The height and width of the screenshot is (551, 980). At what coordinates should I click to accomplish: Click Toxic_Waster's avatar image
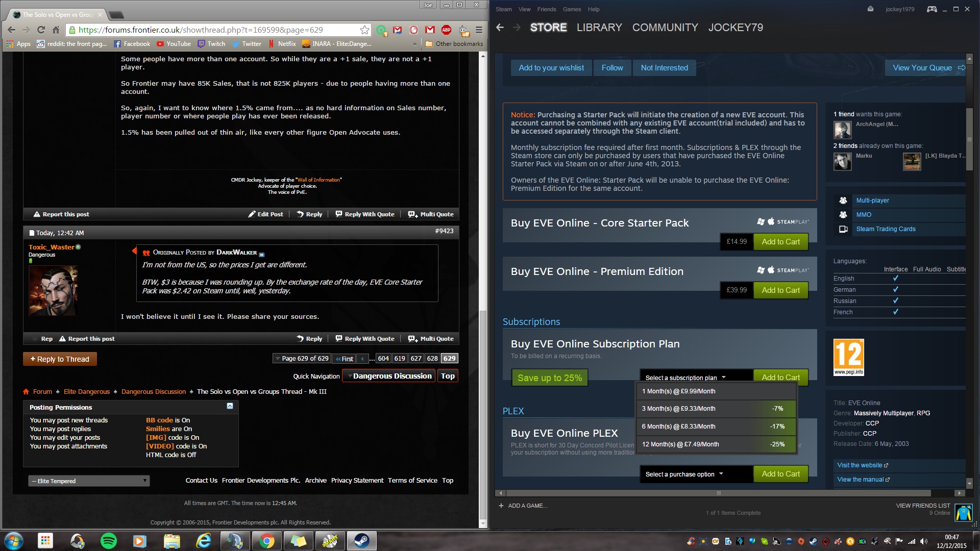(53, 291)
